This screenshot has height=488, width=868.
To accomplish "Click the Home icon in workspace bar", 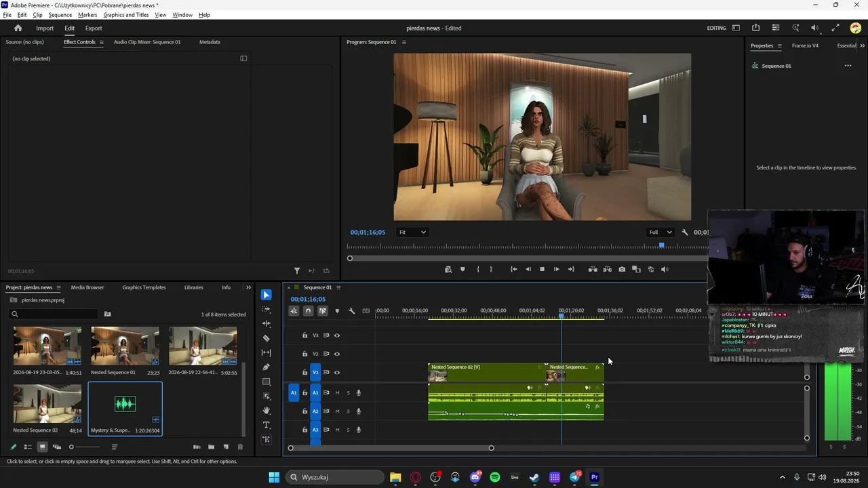I will [18, 28].
